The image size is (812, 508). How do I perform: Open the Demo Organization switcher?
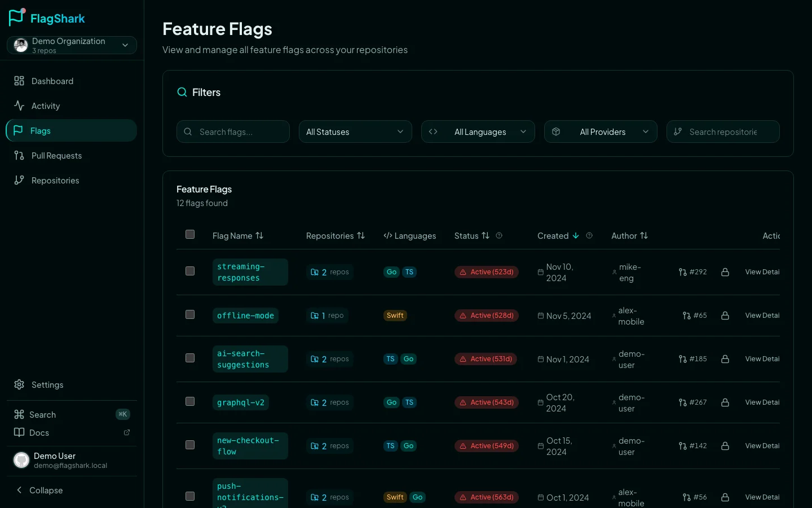pyautogui.click(x=72, y=45)
